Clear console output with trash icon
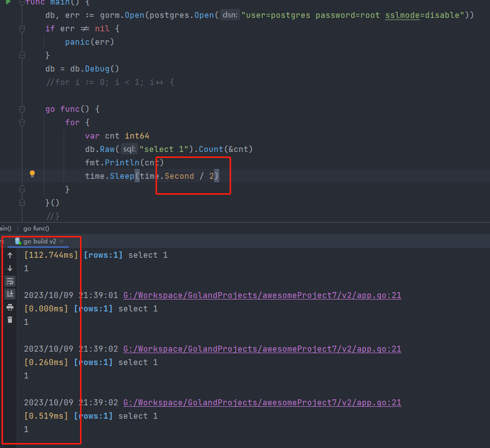 tap(10, 320)
